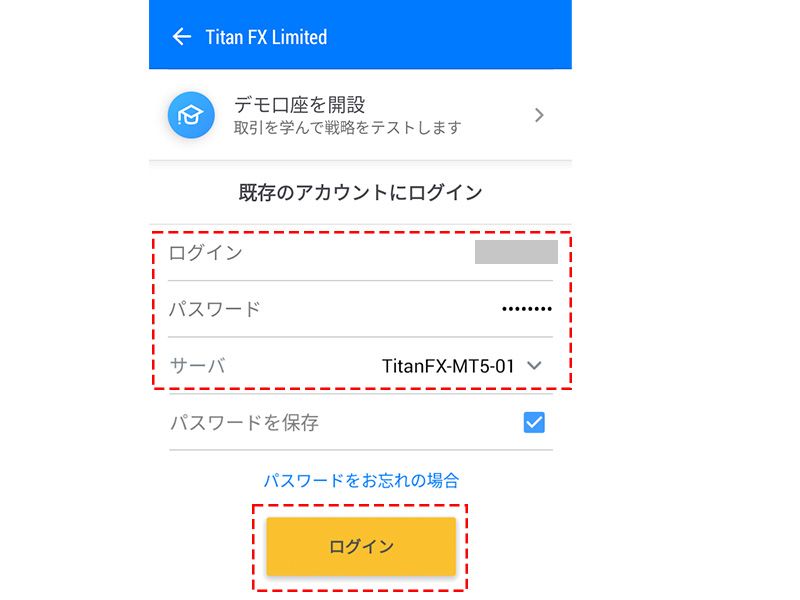The image size is (800, 600).
Task: Select the TitanFX-MT5-01 server value
Action: [x=448, y=366]
